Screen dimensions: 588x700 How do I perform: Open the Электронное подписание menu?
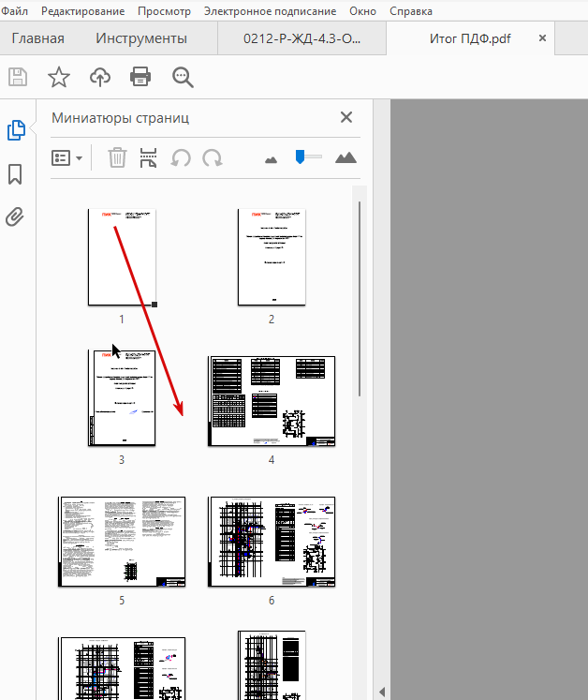pyautogui.click(x=270, y=11)
